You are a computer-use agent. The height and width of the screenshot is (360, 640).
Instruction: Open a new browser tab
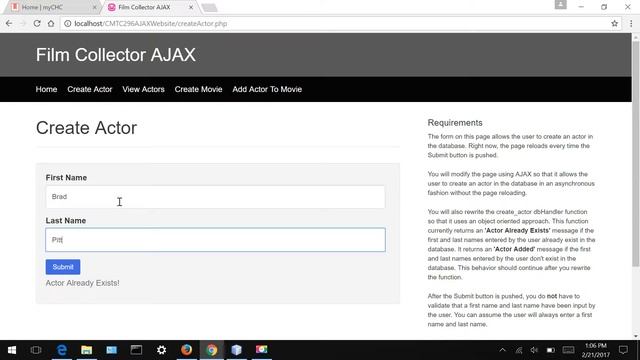209,8
